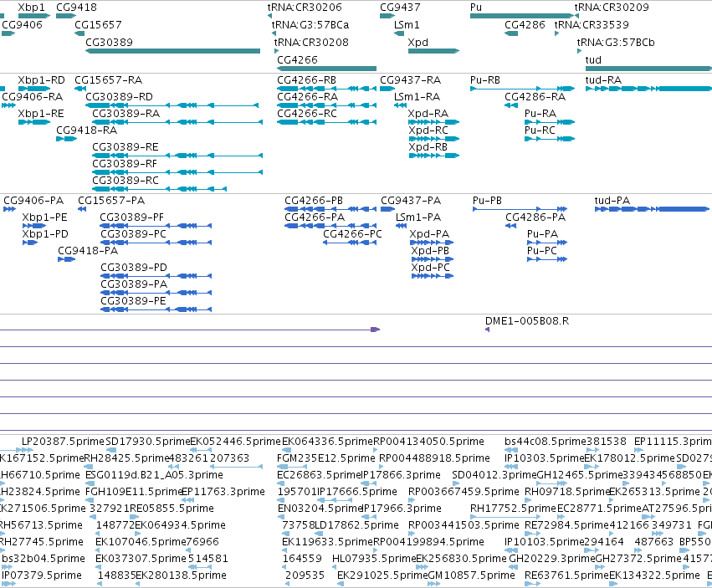This screenshot has height=588, width=712.
Task: Click the Xpd-RC transcript label
Action: click(x=428, y=130)
